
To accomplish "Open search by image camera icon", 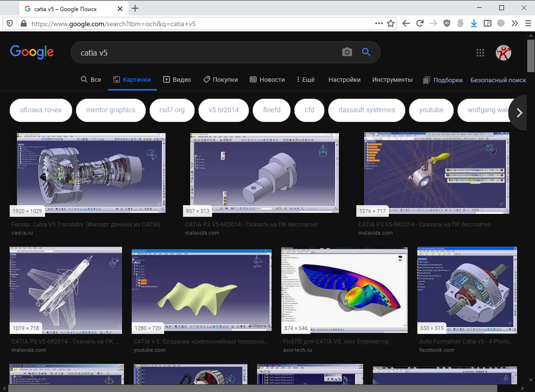I will click(x=347, y=52).
